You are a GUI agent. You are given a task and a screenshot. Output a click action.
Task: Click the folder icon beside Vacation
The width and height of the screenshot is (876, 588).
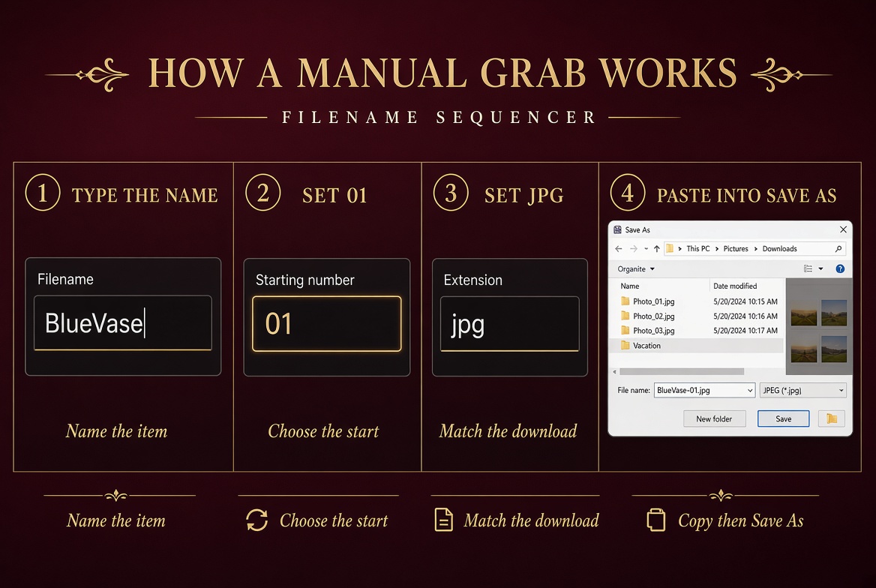(x=625, y=346)
